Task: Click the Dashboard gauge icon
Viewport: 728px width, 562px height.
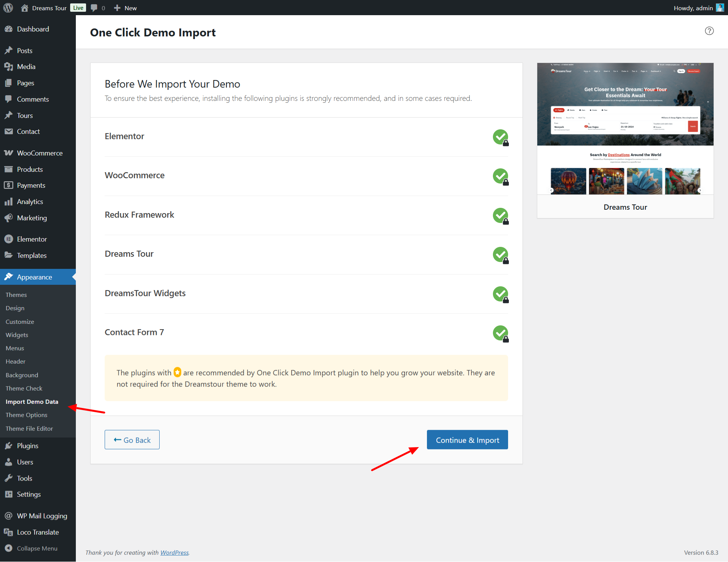Action: (8, 29)
